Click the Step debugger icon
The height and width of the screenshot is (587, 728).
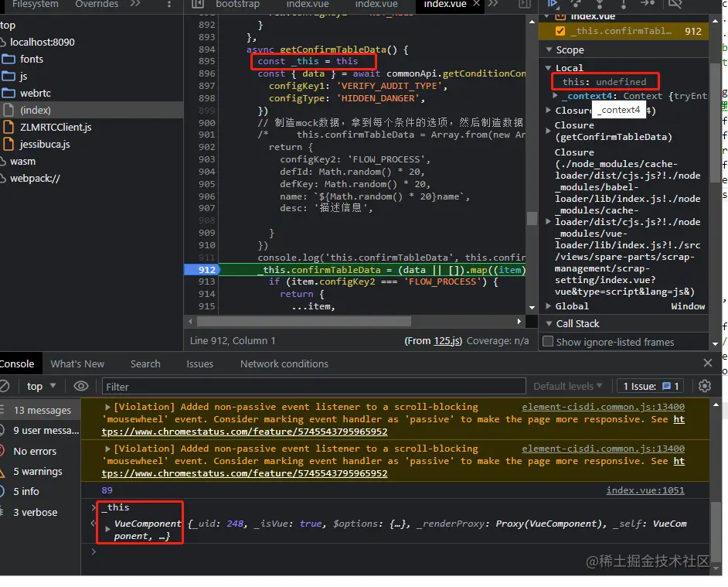[x=648, y=4]
